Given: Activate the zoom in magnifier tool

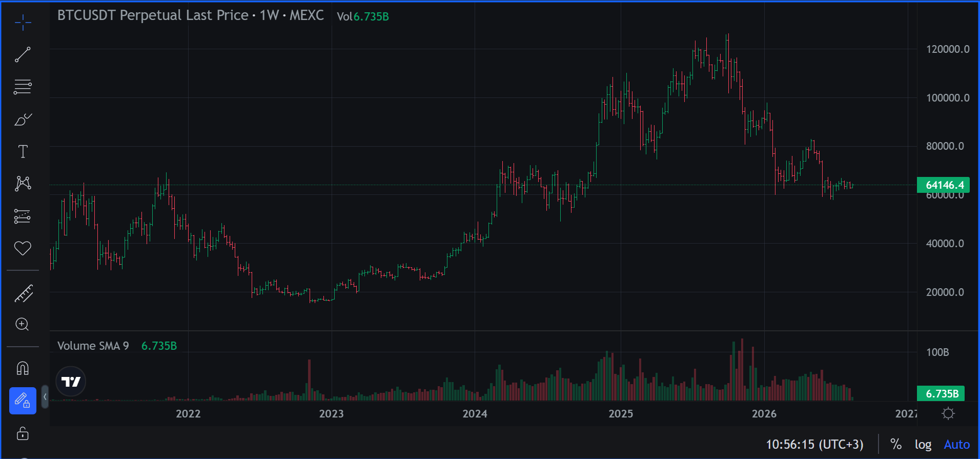Looking at the screenshot, I should click(x=23, y=324).
